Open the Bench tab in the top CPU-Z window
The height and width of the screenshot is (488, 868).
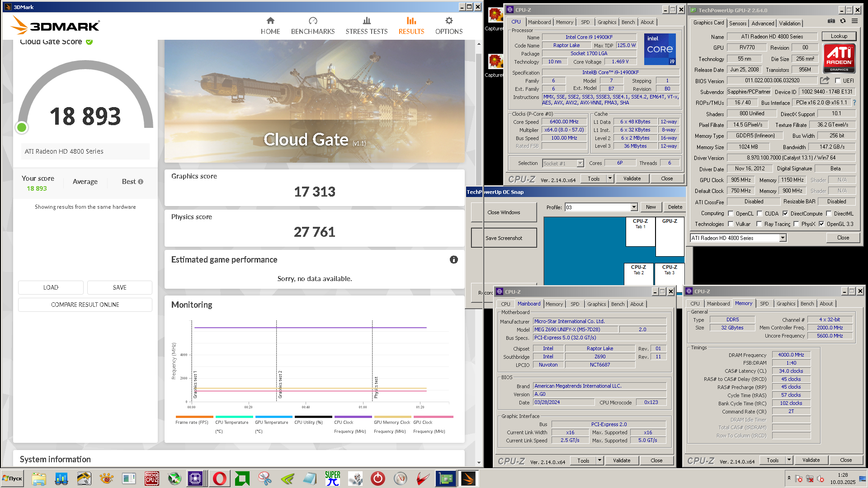tap(628, 22)
